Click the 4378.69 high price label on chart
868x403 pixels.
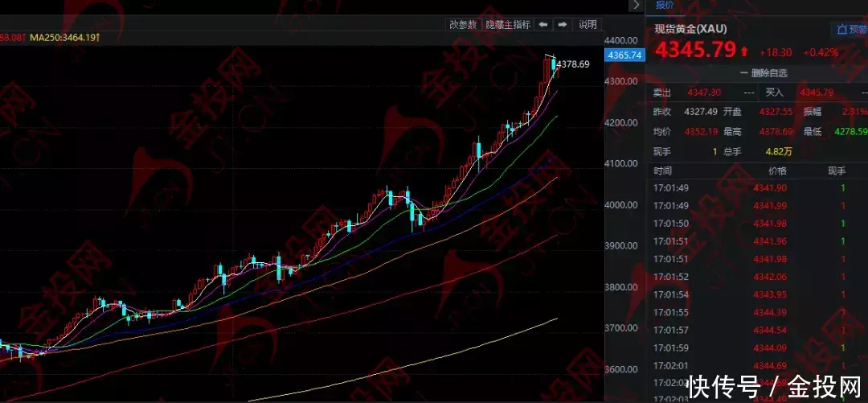coord(573,64)
